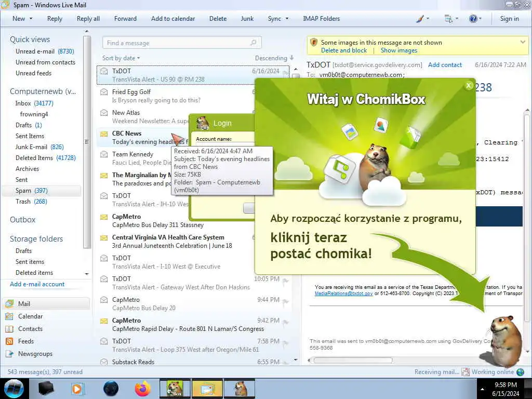Click the folder pane vertical scrollbar
The image size is (532, 399).
87,142
